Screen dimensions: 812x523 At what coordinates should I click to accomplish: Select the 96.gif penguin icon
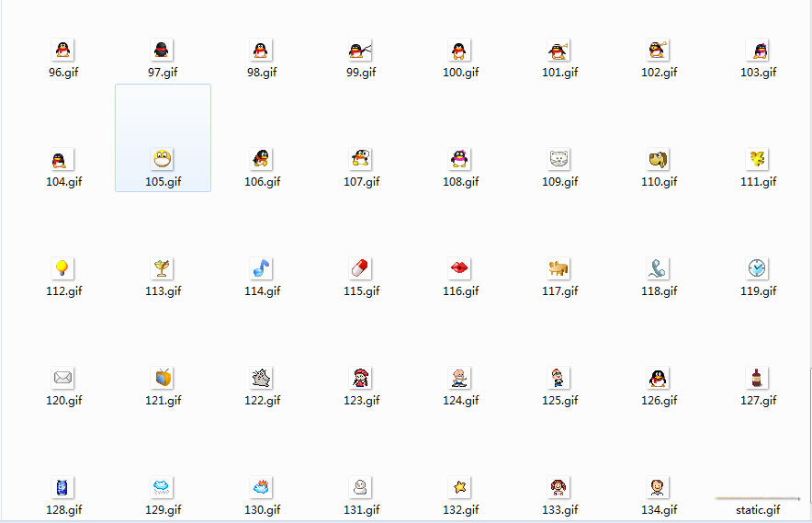coord(62,50)
